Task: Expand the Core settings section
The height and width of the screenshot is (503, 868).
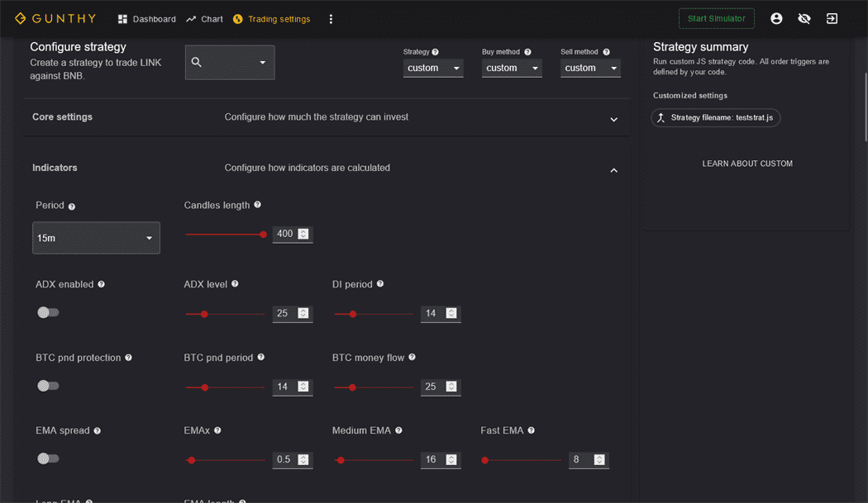Action: [x=613, y=119]
